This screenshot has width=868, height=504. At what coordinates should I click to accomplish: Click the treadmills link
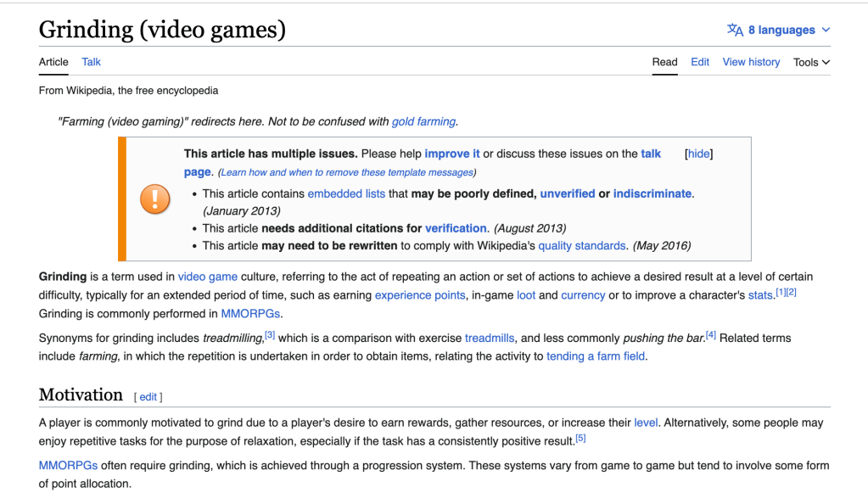(490, 338)
